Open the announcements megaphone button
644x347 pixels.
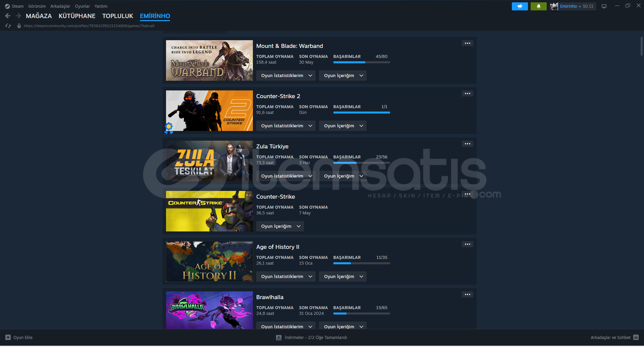[x=520, y=6]
